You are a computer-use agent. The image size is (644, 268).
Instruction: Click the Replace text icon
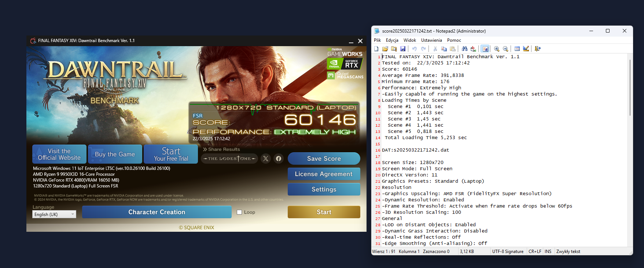[473, 49]
